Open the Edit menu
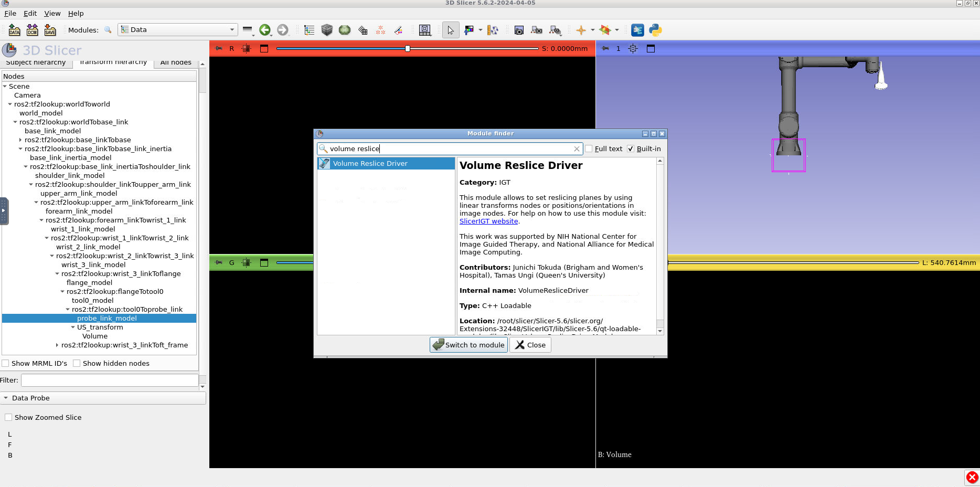Viewport: 980px width, 487px height. [x=30, y=13]
